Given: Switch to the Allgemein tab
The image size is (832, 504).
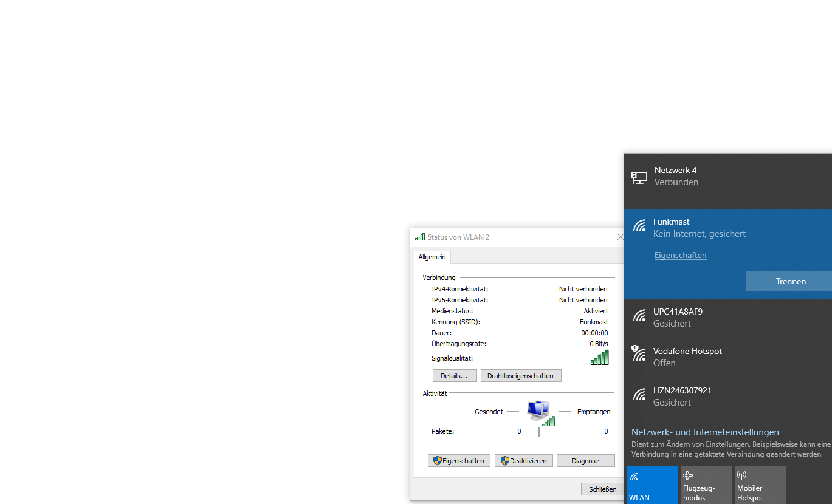Looking at the screenshot, I should (x=432, y=257).
